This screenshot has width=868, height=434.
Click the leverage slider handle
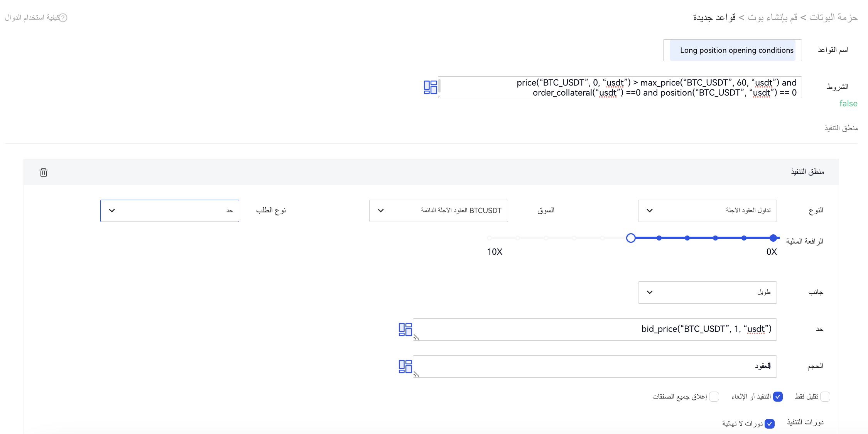tap(631, 238)
